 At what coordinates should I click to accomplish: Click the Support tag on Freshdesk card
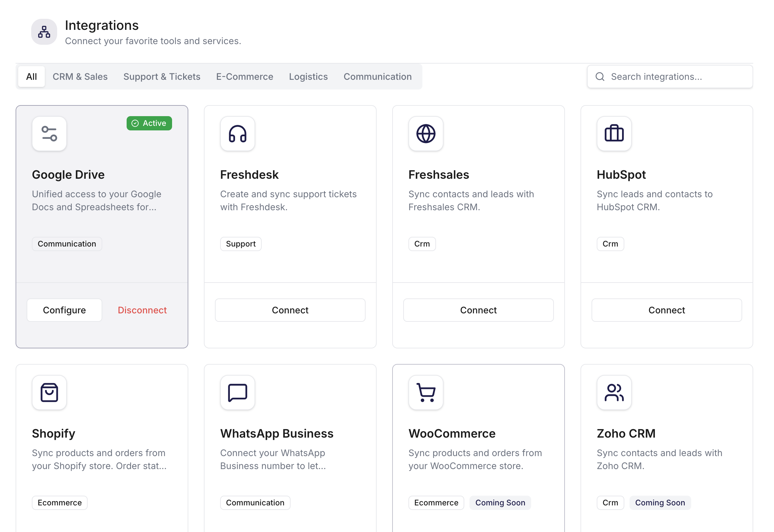241,244
